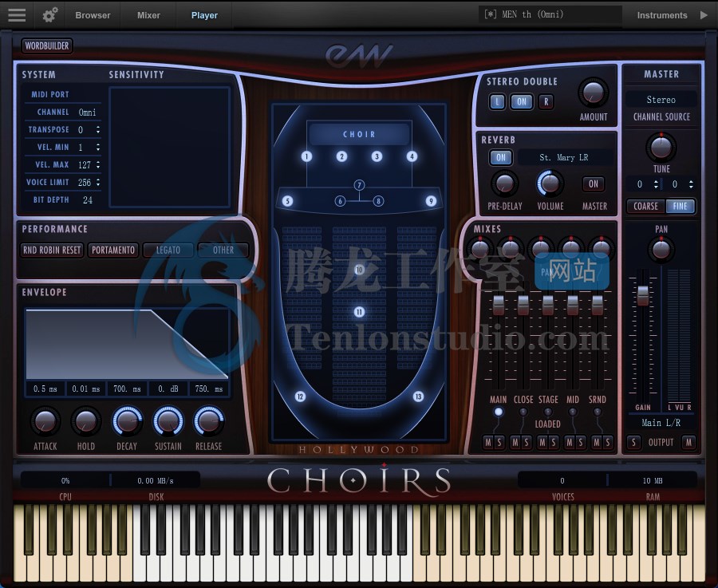Switch to the Browser tab

click(x=93, y=15)
